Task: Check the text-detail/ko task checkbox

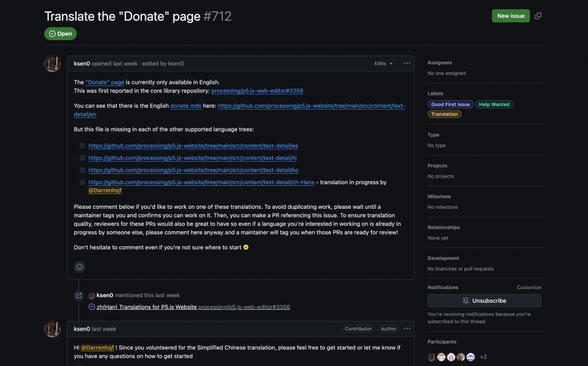Action: [x=83, y=170]
